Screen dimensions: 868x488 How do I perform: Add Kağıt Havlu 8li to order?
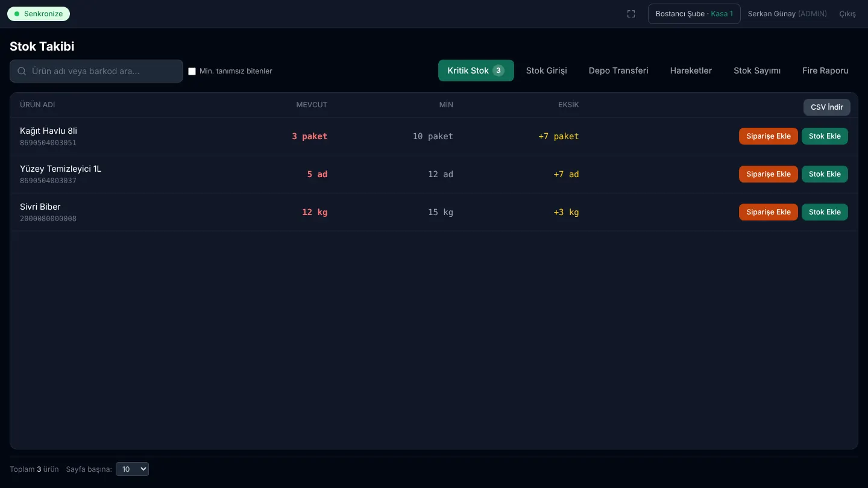[769, 136]
